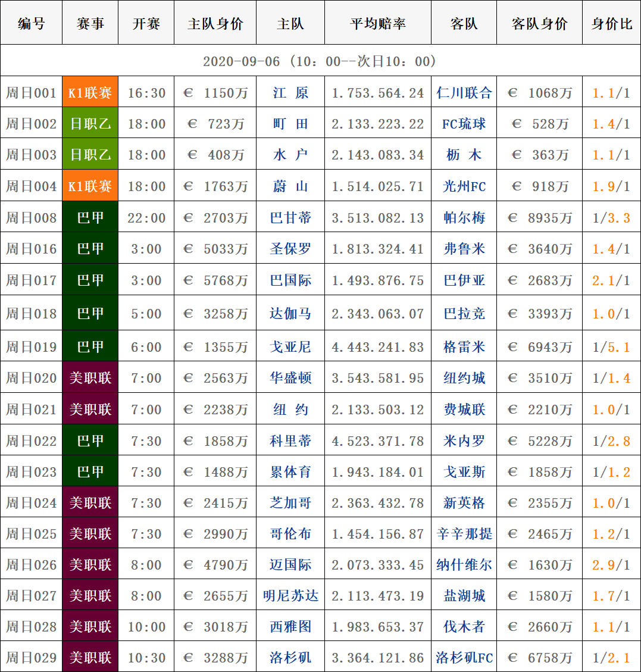The width and height of the screenshot is (641, 672).
Task: Open the 辛辛那提 team link
Action: (x=464, y=534)
